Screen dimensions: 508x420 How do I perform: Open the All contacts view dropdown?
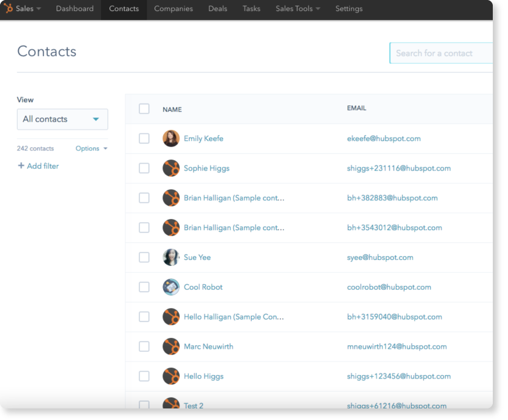click(x=63, y=119)
